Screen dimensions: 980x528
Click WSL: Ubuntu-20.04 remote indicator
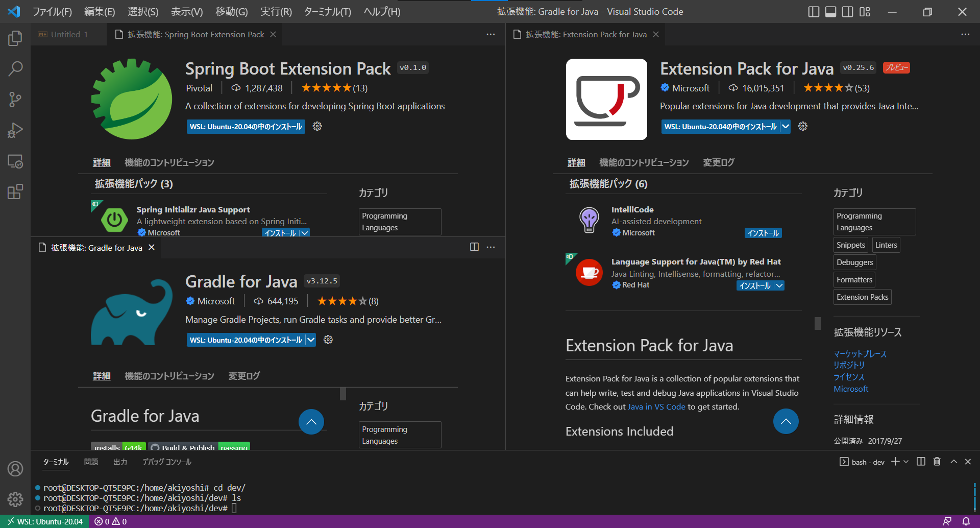pyautogui.click(x=45, y=521)
